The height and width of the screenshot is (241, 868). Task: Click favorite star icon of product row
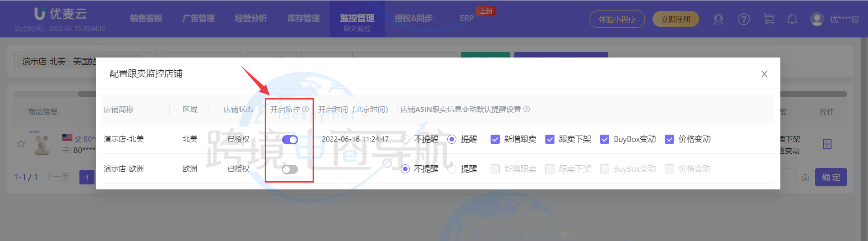[21, 144]
